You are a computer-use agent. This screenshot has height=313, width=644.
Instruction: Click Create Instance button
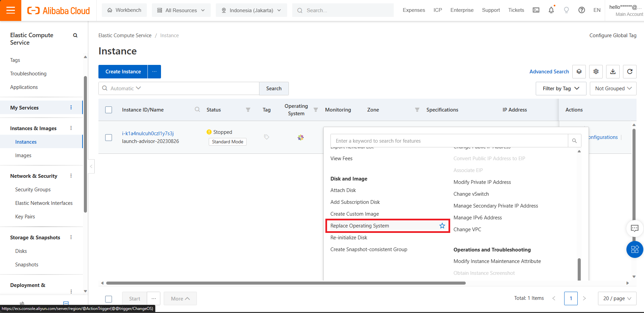tap(123, 72)
